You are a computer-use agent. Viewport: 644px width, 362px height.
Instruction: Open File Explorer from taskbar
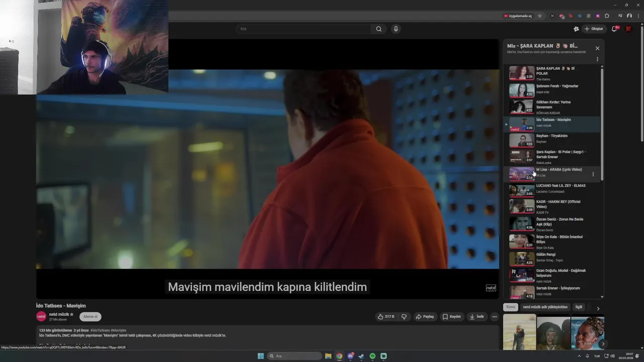[328, 356]
